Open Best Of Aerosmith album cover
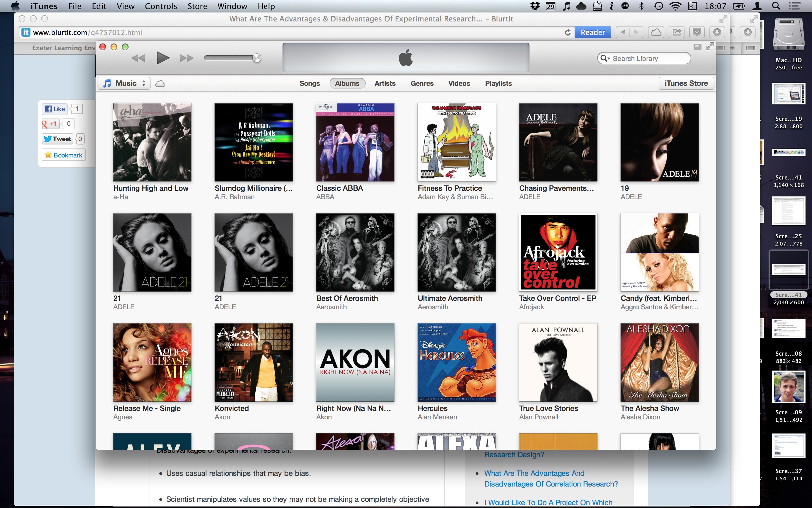 (x=355, y=252)
